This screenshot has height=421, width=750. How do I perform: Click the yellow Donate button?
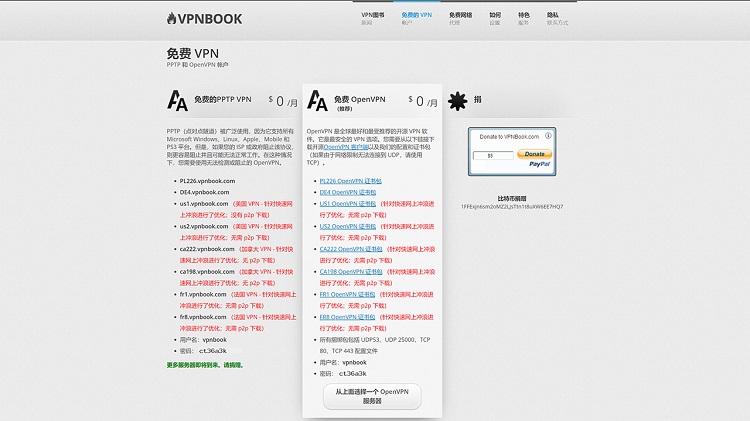pyautogui.click(x=534, y=154)
